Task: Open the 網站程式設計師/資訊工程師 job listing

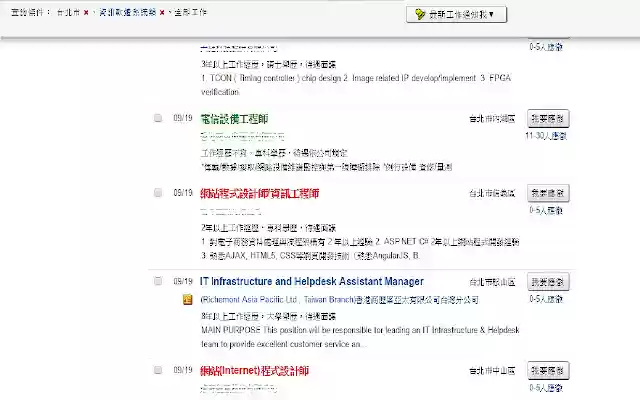Action: [x=260, y=193]
